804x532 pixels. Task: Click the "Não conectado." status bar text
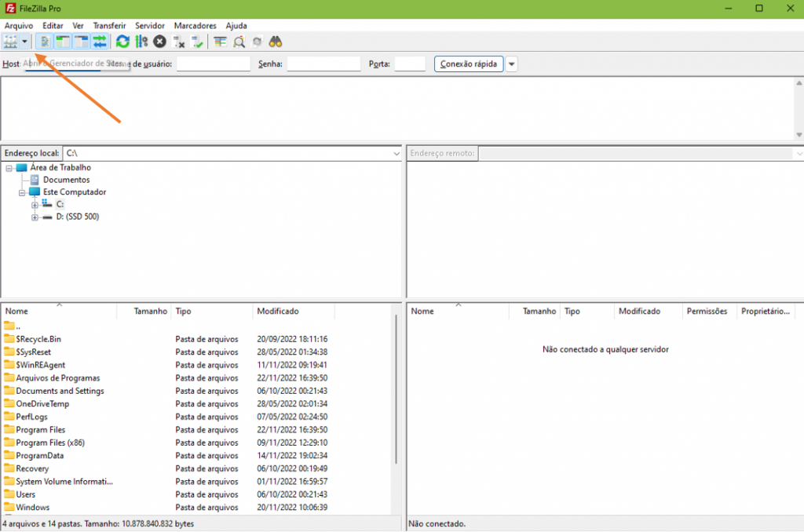pos(437,524)
